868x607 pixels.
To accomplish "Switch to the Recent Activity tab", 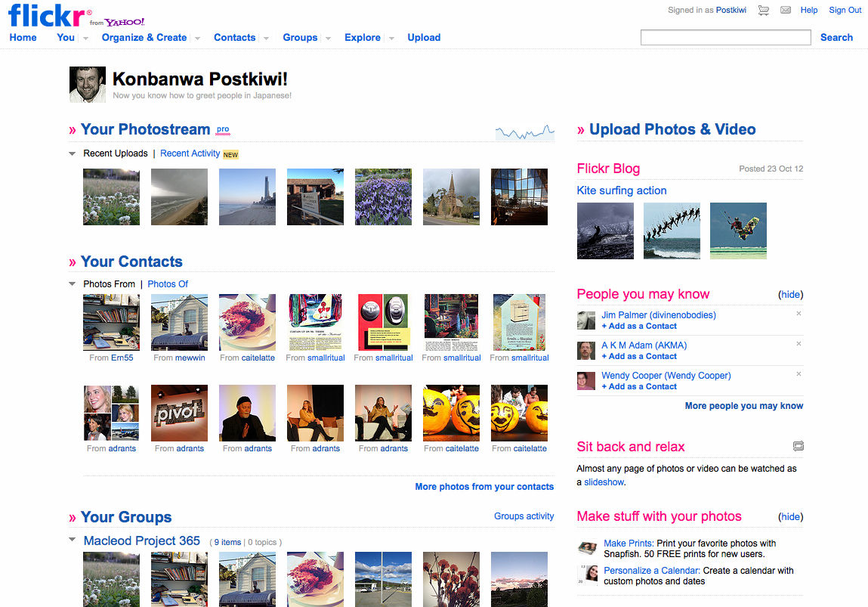I will click(x=190, y=153).
